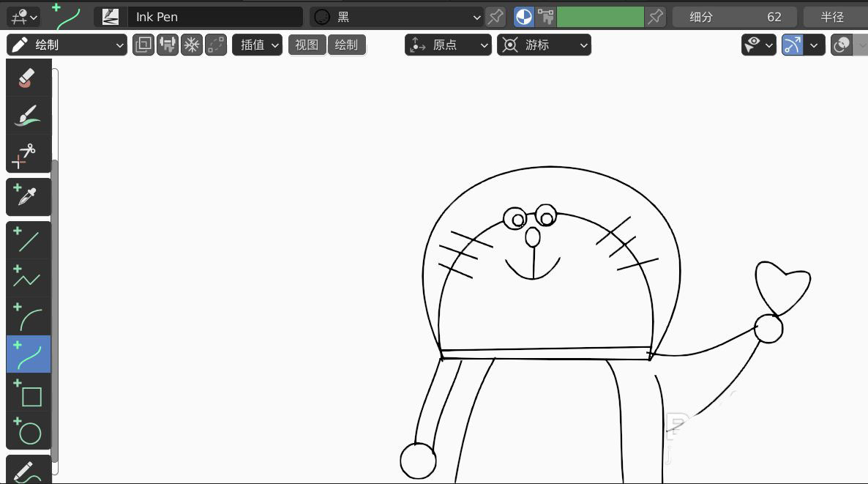Click the toolbar vertical scrollbar
868x484 pixels.
[x=55, y=311]
